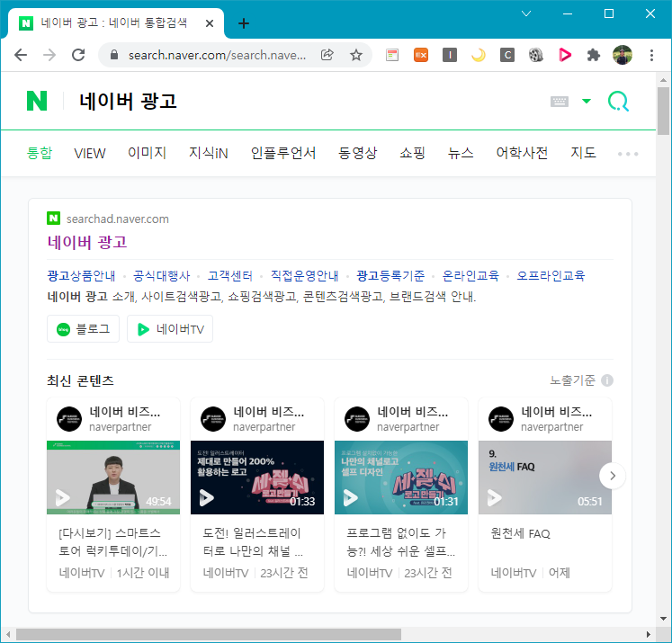
Task: Share this page via the address bar icon
Action: click(327, 55)
